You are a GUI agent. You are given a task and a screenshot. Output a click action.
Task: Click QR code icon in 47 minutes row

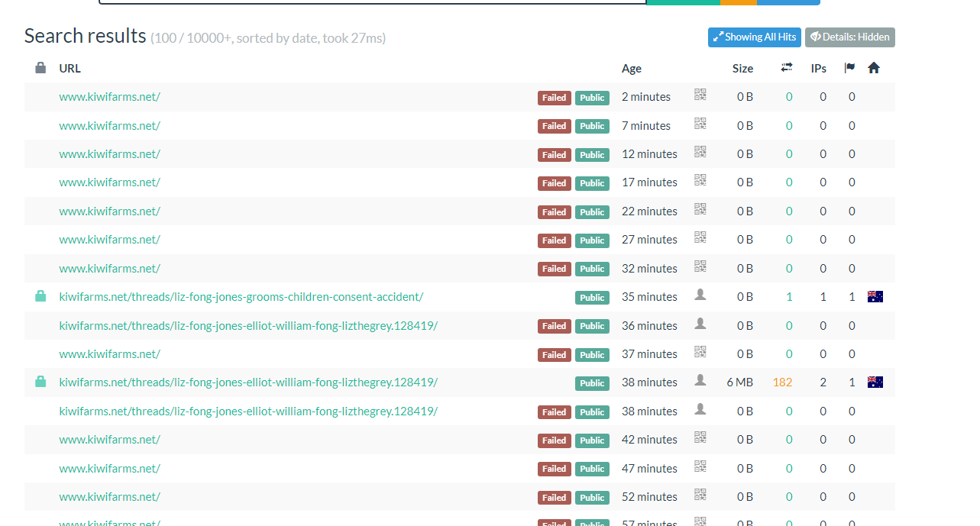tap(700, 466)
